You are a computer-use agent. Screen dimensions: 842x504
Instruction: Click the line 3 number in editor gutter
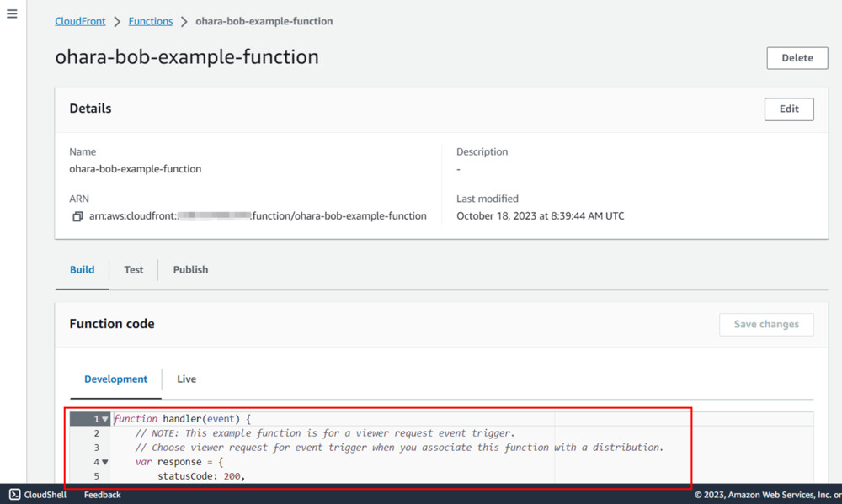[x=97, y=448]
